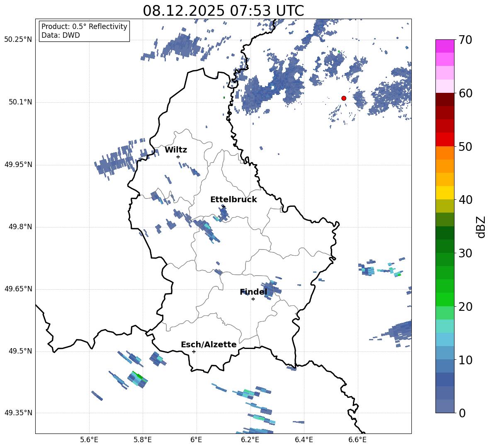Click the 49.95°N latitude label
Screen dimensions: 491x448
tap(18, 164)
